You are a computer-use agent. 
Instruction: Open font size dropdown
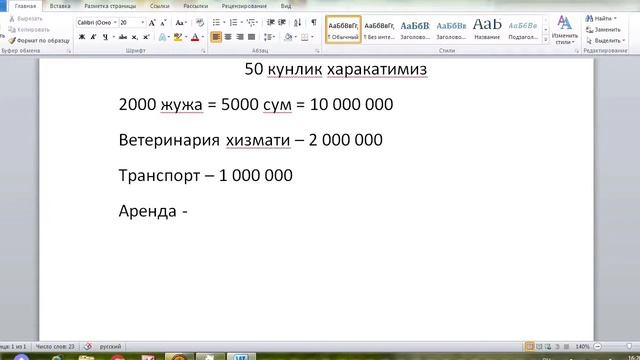point(142,22)
